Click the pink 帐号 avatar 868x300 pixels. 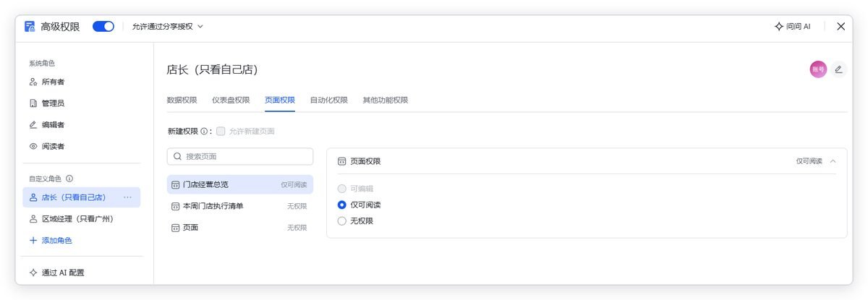coord(818,69)
